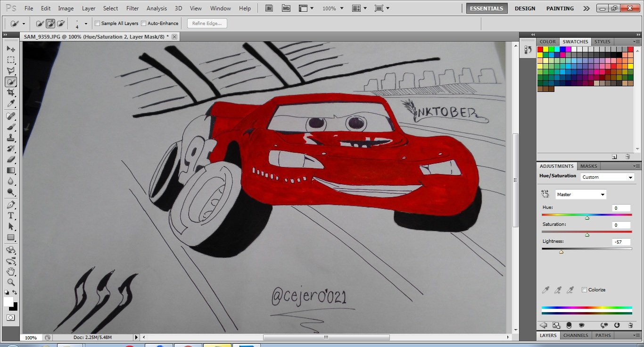Click the document zoom percentage field
This screenshot has width=644, height=347.
(31, 338)
